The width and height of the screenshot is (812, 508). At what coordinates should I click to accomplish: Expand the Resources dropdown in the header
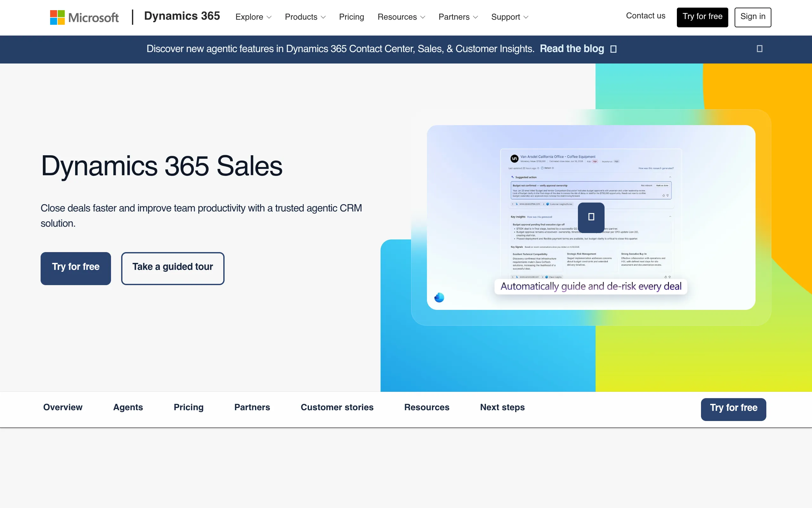tap(401, 17)
